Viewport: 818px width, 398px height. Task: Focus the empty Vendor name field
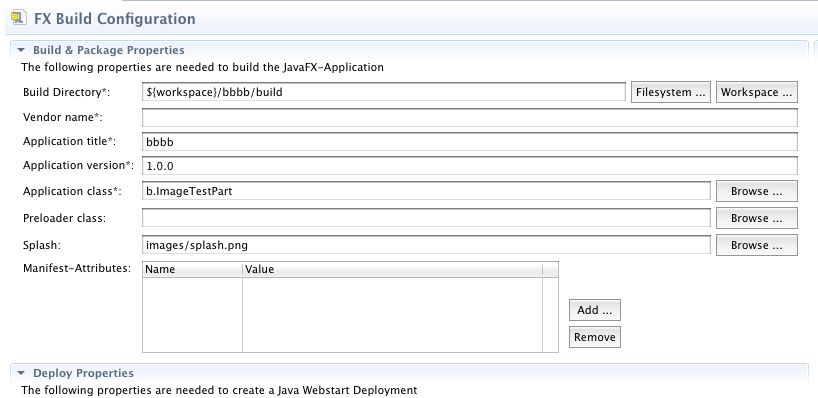pyautogui.click(x=470, y=117)
